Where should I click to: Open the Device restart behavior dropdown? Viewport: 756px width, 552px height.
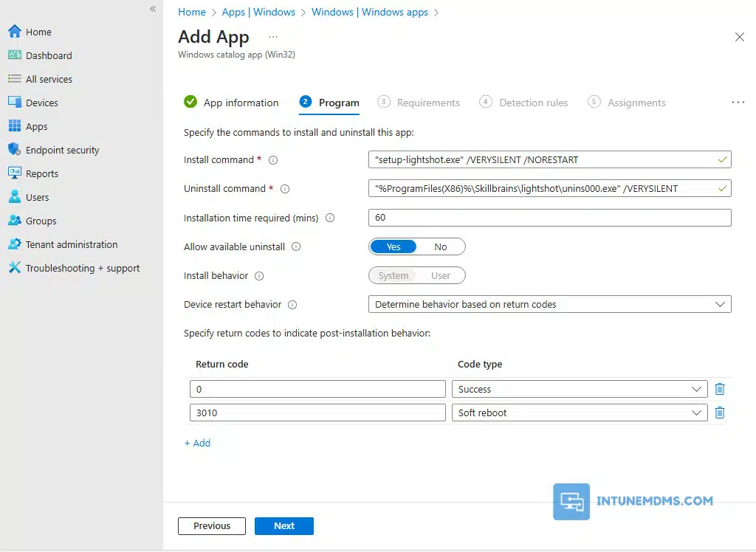(x=549, y=304)
